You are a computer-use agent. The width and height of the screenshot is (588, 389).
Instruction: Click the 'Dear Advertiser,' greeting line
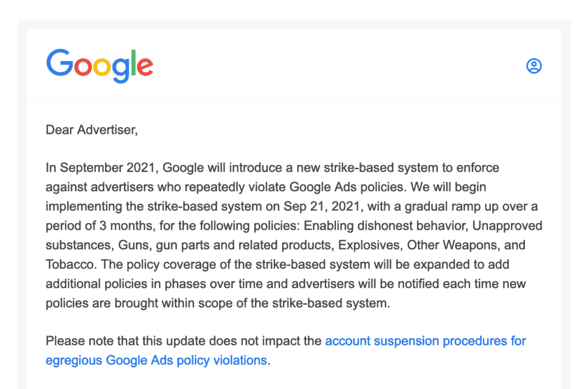point(92,130)
